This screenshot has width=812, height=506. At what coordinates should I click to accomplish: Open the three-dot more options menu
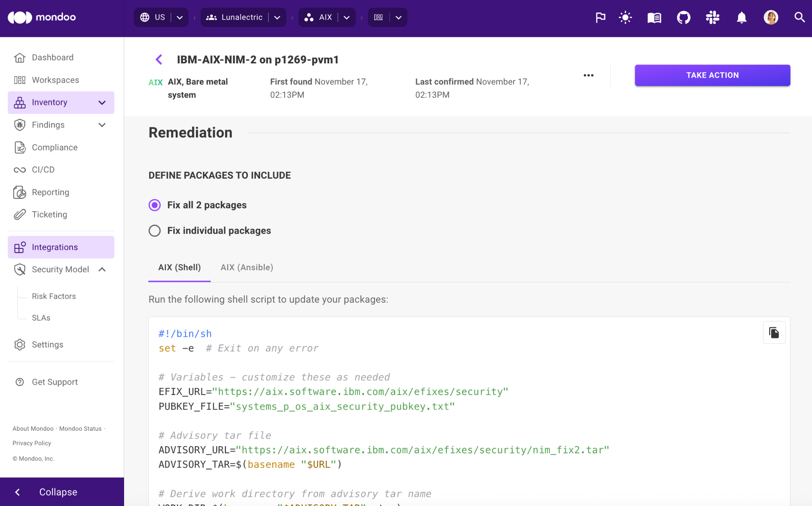(x=588, y=75)
